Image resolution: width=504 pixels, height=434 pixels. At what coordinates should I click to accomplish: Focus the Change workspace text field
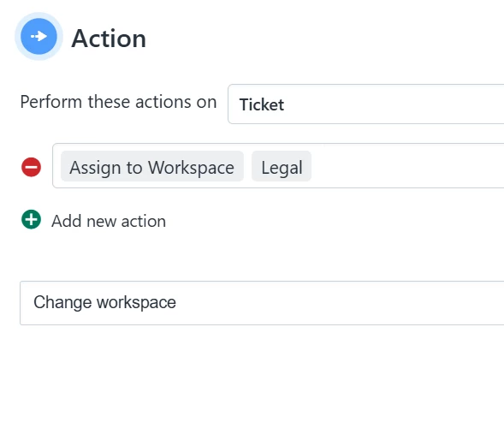click(x=262, y=303)
